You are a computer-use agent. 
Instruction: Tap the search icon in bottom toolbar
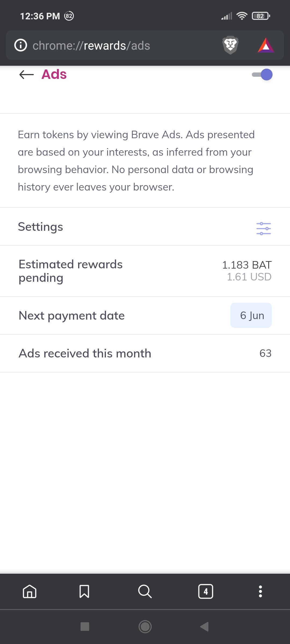click(145, 591)
